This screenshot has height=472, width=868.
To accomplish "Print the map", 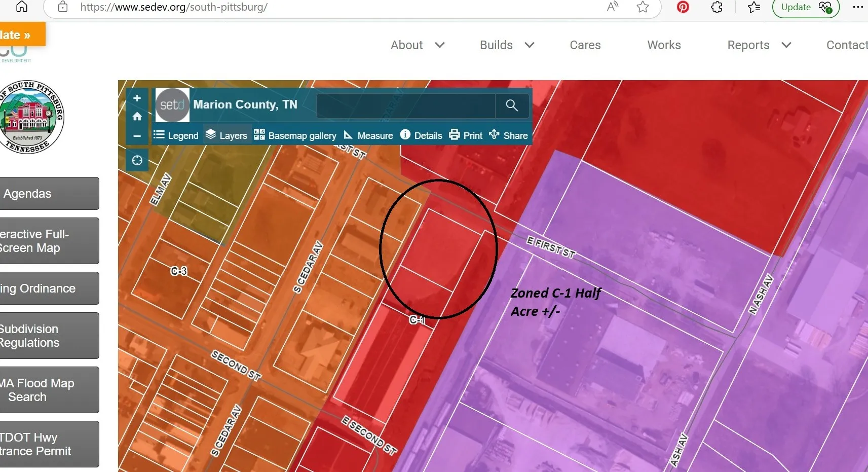I will (466, 135).
